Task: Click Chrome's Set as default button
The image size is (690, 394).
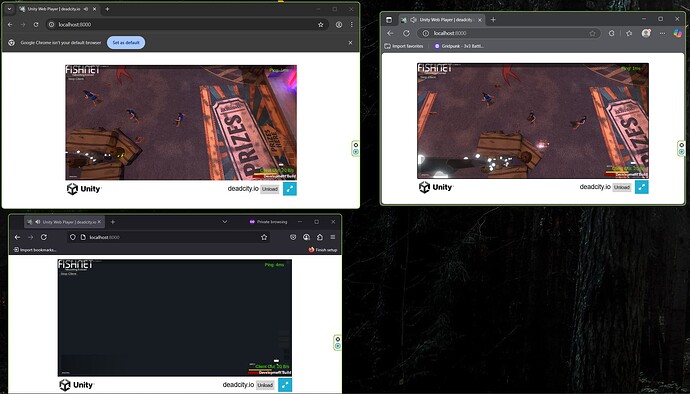Action: [x=126, y=43]
